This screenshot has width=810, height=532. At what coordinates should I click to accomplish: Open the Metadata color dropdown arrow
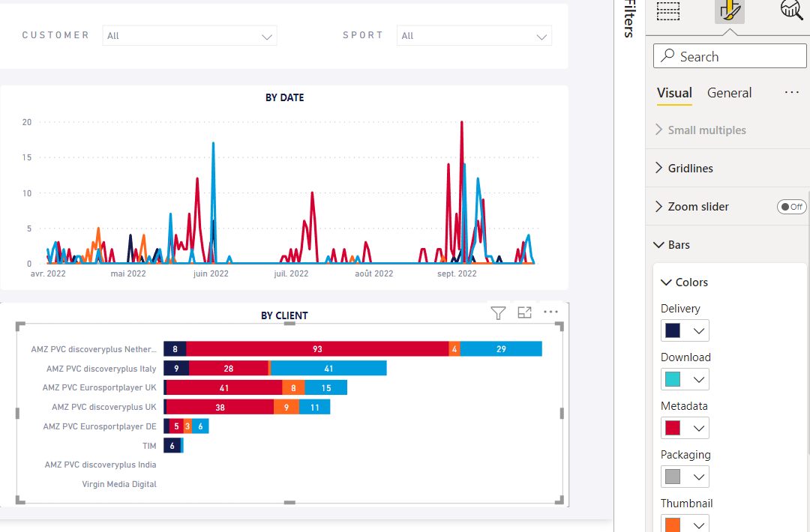pyautogui.click(x=698, y=429)
